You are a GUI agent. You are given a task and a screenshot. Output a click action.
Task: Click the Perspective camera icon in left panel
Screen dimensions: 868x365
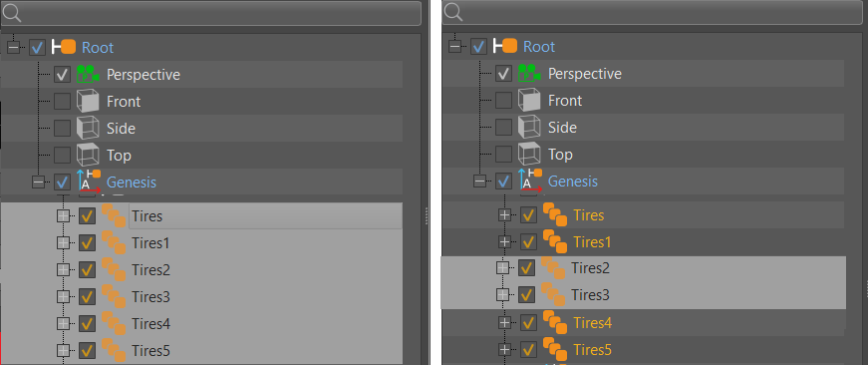88,74
